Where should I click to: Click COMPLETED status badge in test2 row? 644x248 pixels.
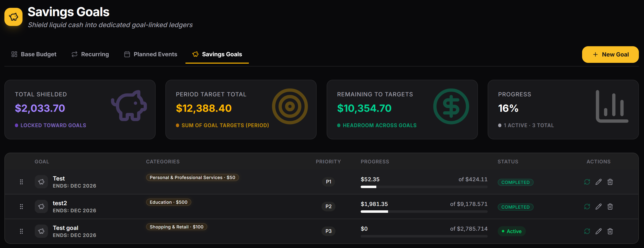[x=515, y=207]
